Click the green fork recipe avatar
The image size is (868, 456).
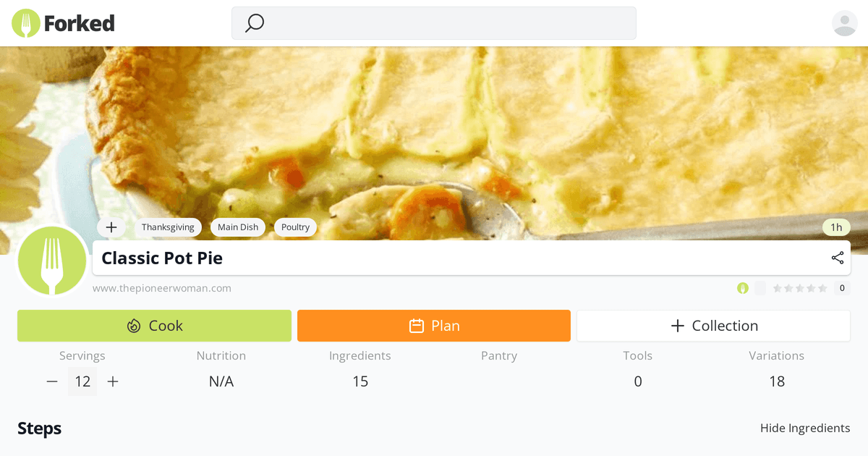52,261
